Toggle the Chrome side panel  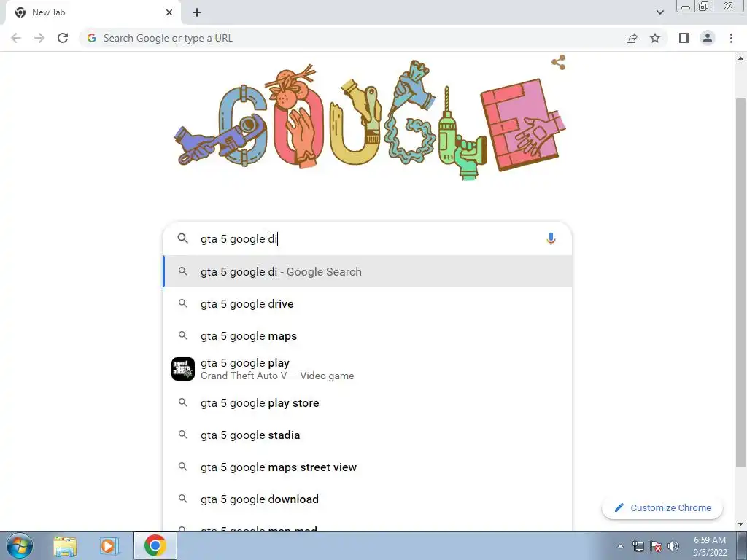point(684,38)
